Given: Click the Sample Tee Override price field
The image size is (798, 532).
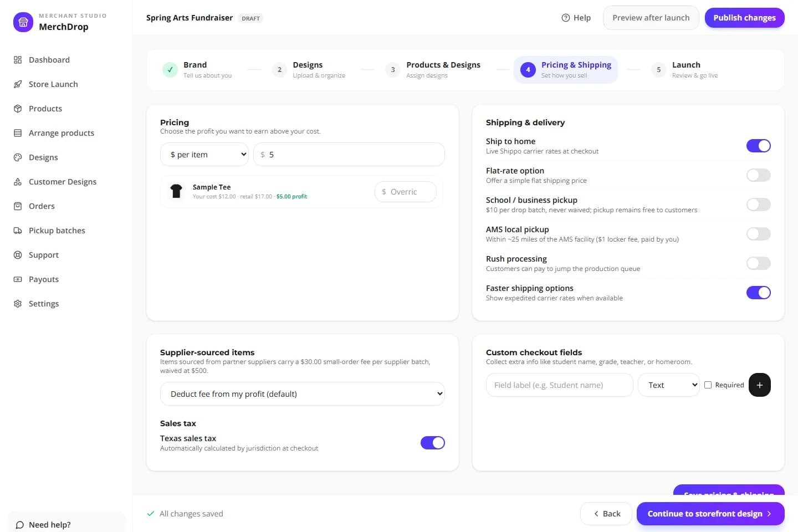Looking at the screenshot, I should pos(406,192).
